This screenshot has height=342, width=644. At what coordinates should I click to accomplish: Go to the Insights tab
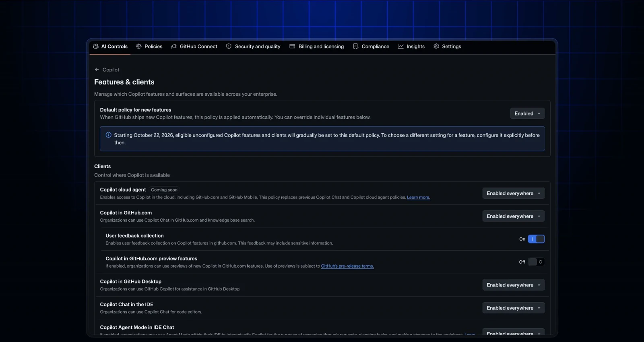pos(411,46)
